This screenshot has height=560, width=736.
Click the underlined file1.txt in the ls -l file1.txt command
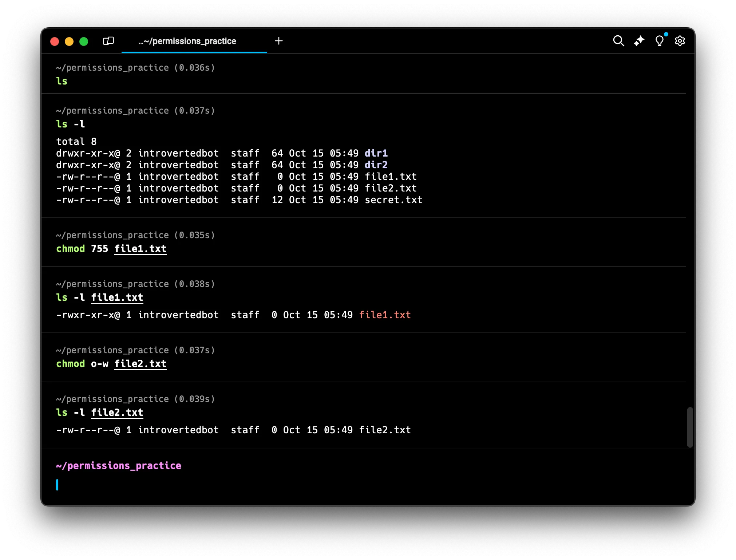[x=117, y=297]
